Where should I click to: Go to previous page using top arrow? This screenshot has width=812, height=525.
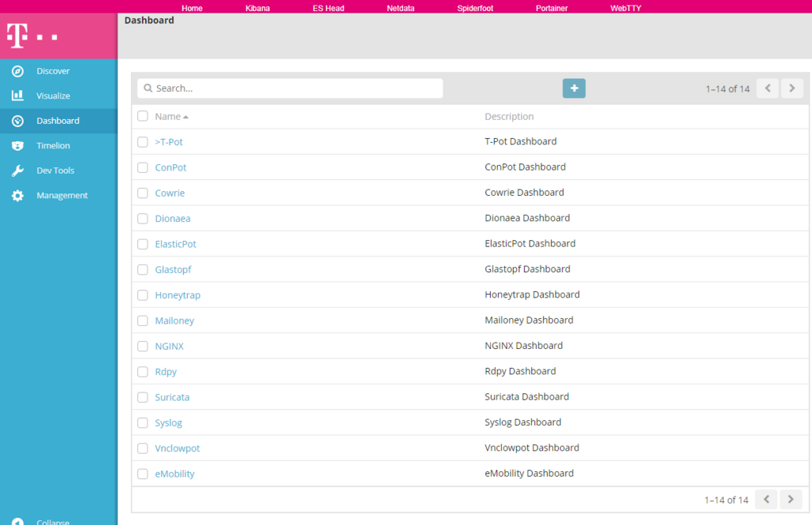pyautogui.click(x=768, y=89)
